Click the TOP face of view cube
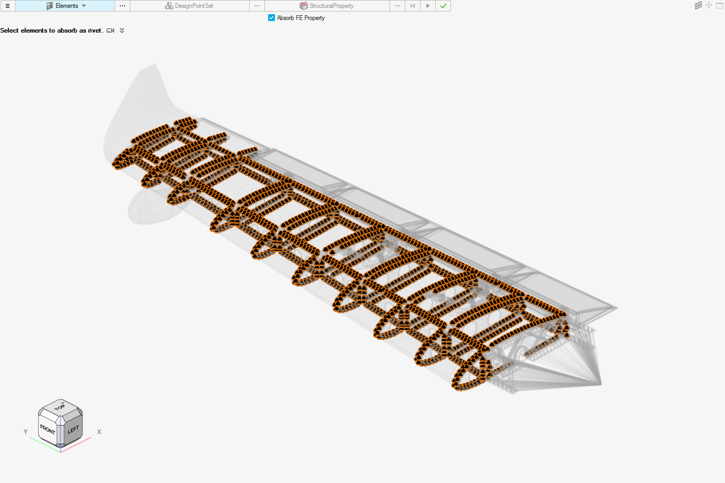The image size is (725, 483). pos(60,408)
